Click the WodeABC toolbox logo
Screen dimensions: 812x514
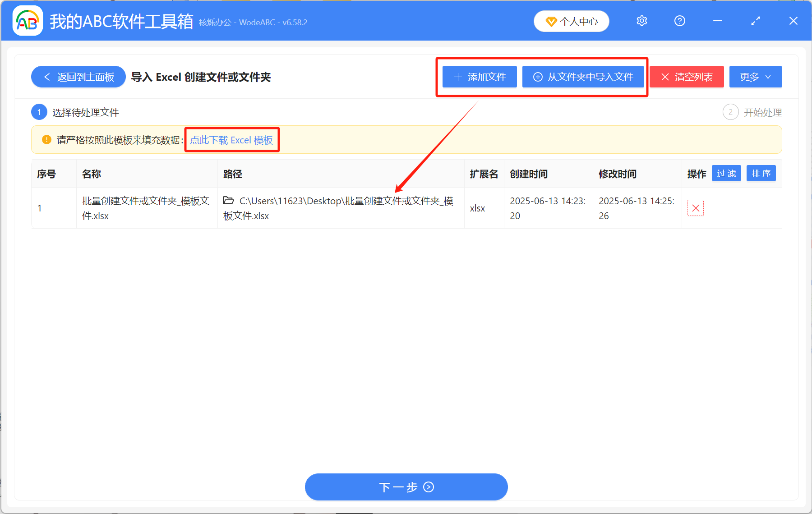(27, 20)
